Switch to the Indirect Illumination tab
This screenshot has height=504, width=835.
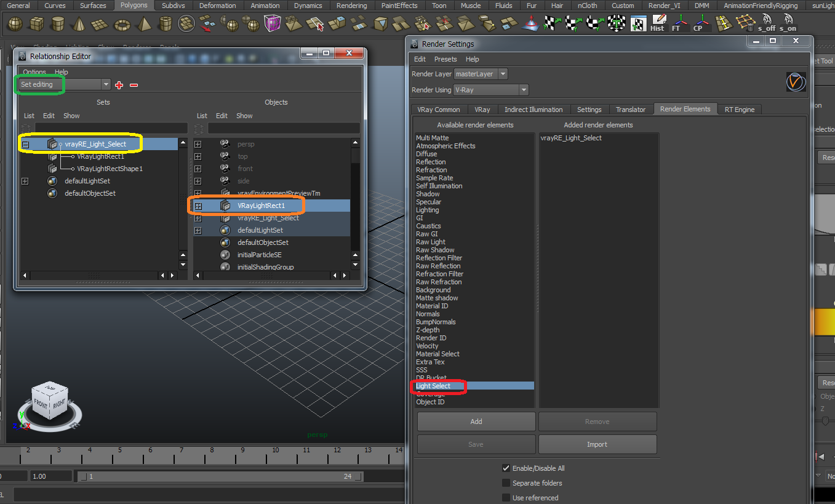[533, 110]
